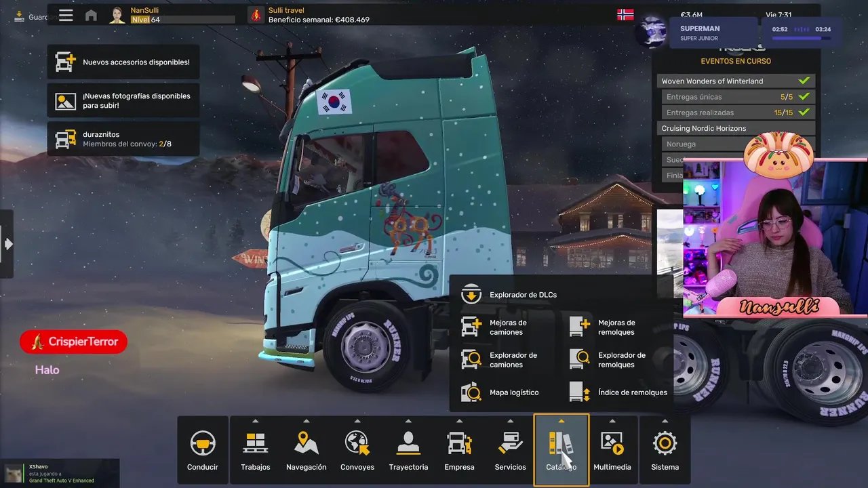Viewport: 868px width, 488px height.
Task: Open new accessories available notification
Action: click(x=123, y=62)
